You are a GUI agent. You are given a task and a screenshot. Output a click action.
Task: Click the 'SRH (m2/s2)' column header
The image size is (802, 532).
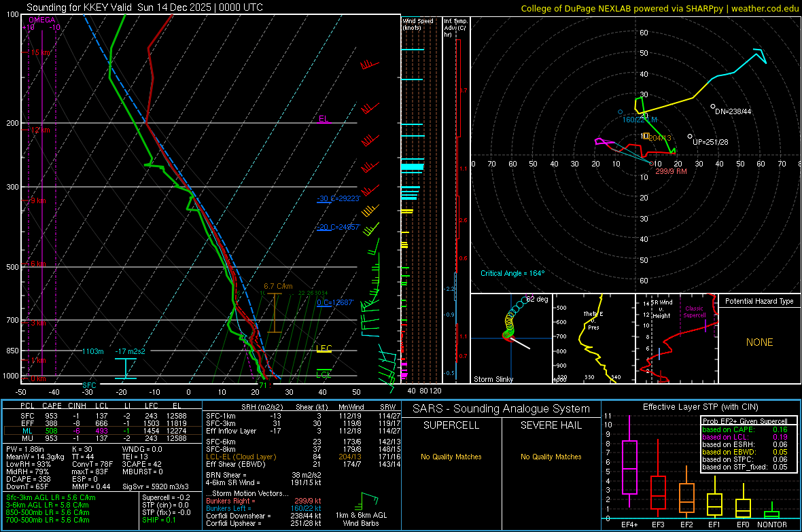[262, 407]
